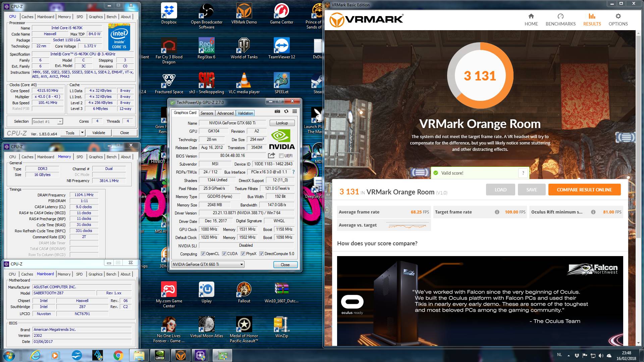Open Graphics tab in Mainboard CPU-Z window
Screen dimensions: 644x362
point(95,274)
